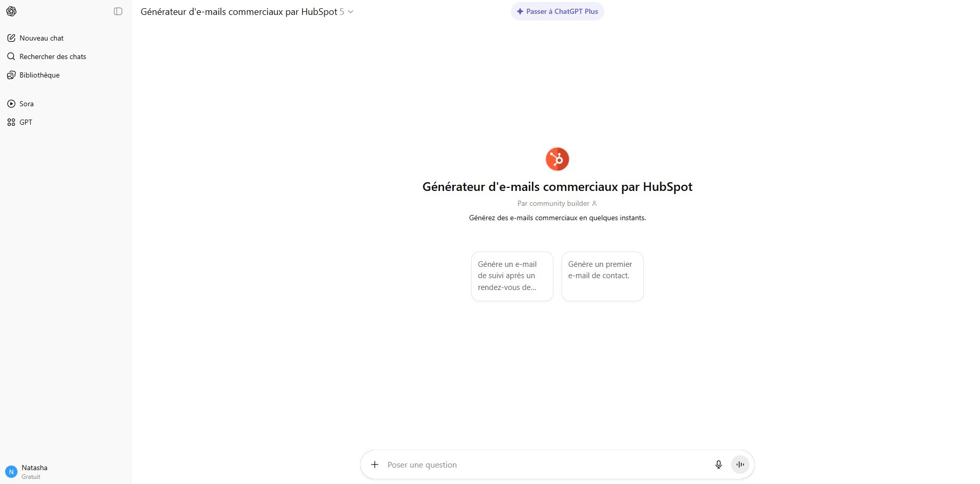Viewport: 980px width, 484px height.
Task: Click the Sora play icon
Action: coord(11,104)
